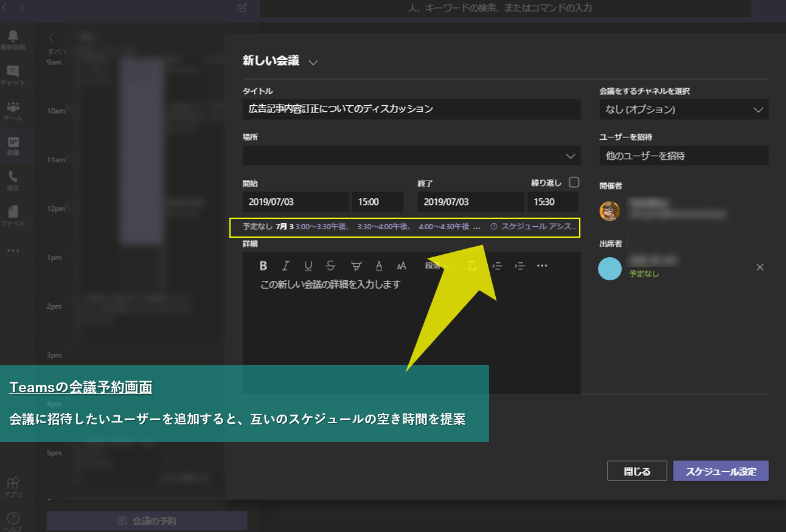Viewport: 786px width, 532px height.
Task: Click the meeting title input field
Action: (412, 109)
